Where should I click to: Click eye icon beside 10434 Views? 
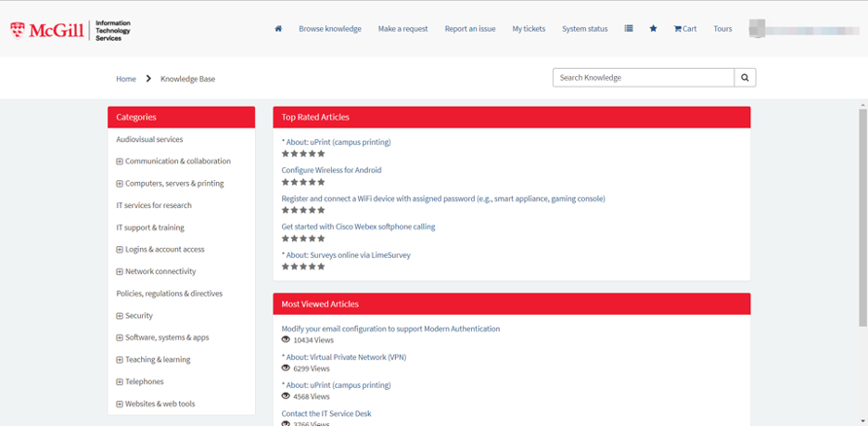286,340
